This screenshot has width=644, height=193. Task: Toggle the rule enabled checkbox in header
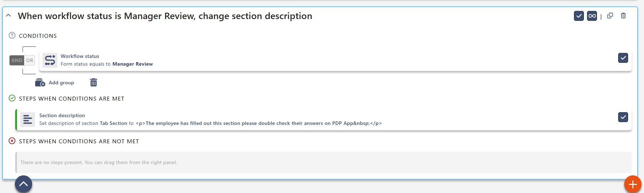pyautogui.click(x=579, y=16)
